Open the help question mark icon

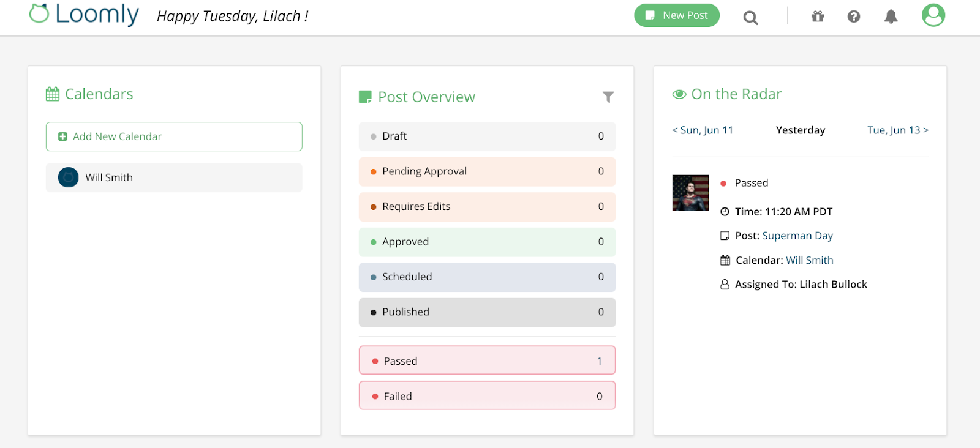pyautogui.click(x=854, y=17)
